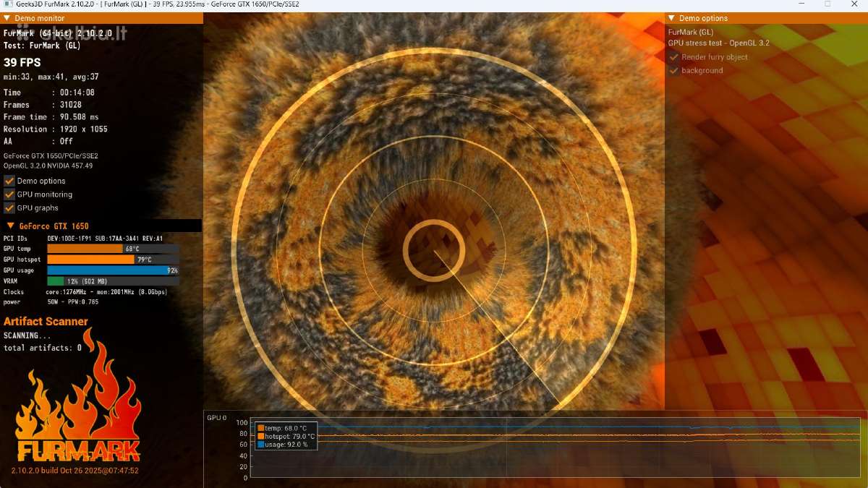
Task: Click the build date version text
Action: click(x=75, y=471)
